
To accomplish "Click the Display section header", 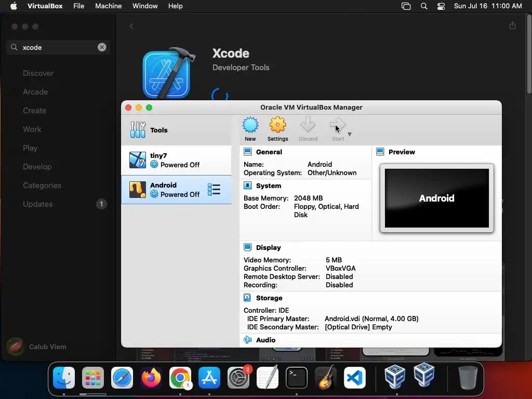I will [269, 248].
